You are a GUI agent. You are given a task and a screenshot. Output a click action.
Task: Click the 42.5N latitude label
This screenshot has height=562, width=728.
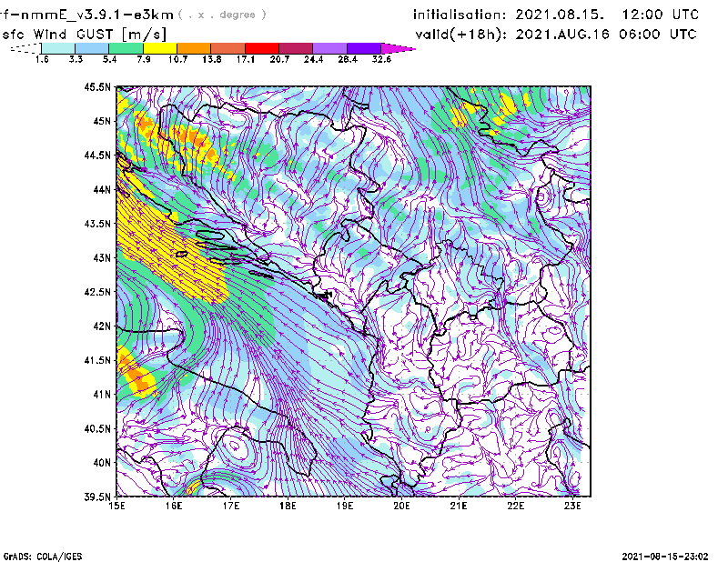97,292
